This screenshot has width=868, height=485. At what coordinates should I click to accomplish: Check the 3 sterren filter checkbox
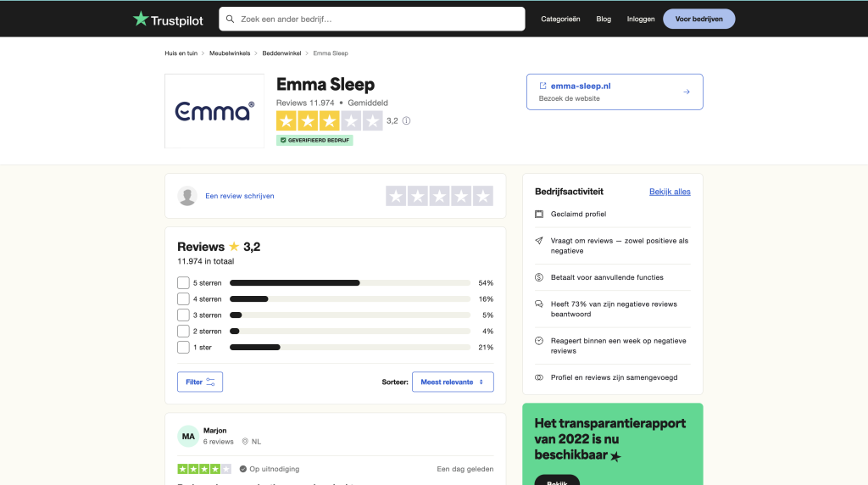tap(183, 315)
